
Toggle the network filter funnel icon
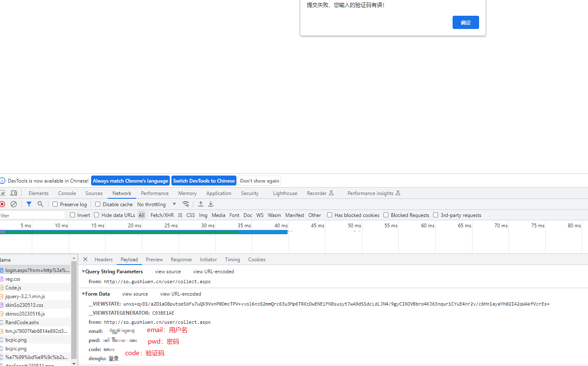pos(29,204)
